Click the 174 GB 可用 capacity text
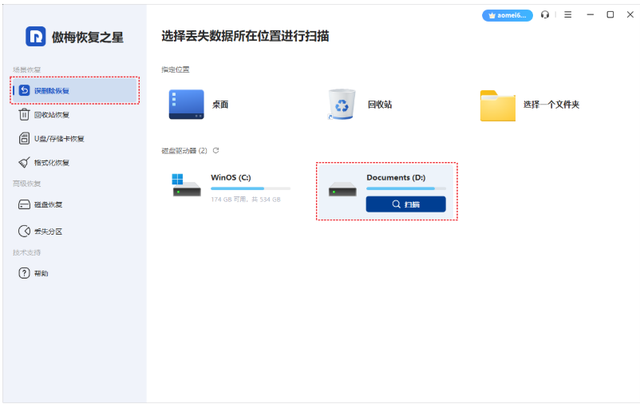Screen dimensions: 640x404 (x=245, y=200)
